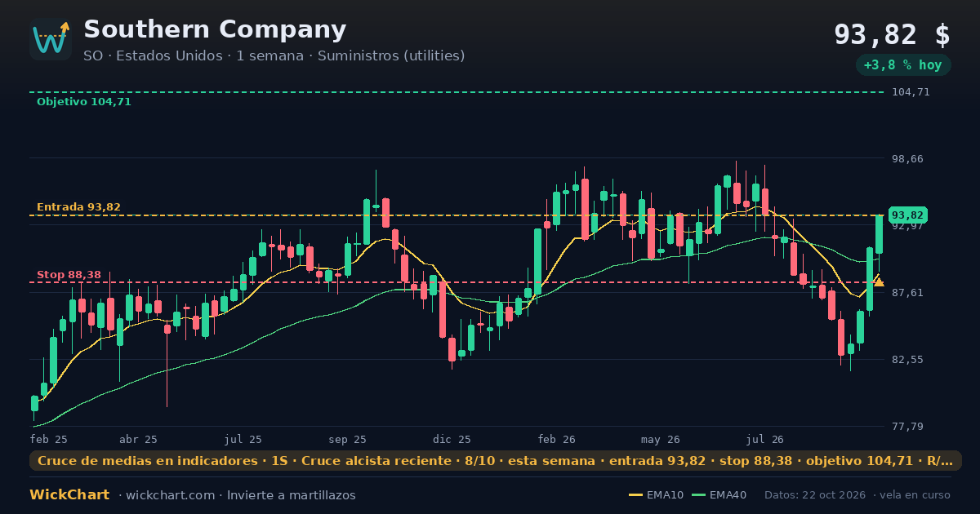Click the "87,61" price axis value

point(907,292)
